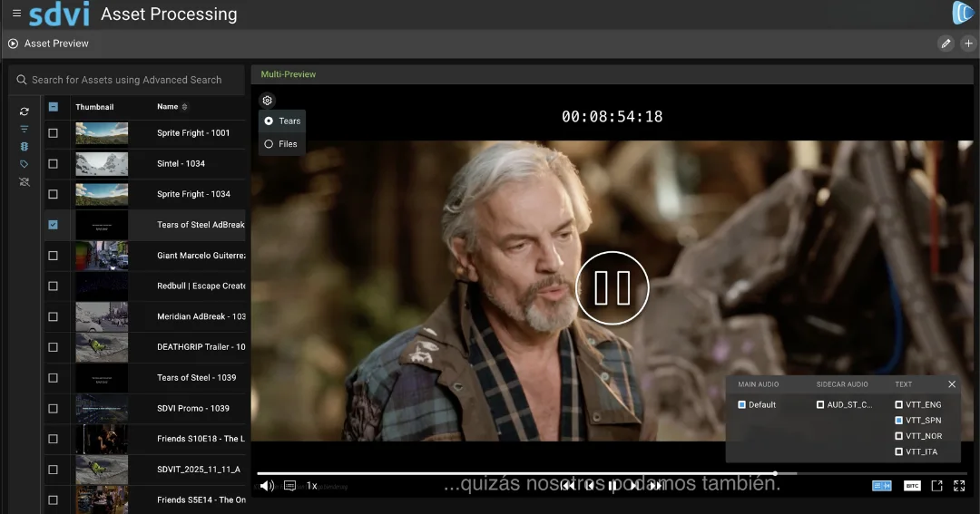Mute the player volume
The height and width of the screenshot is (514, 980).
pyautogui.click(x=267, y=485)
